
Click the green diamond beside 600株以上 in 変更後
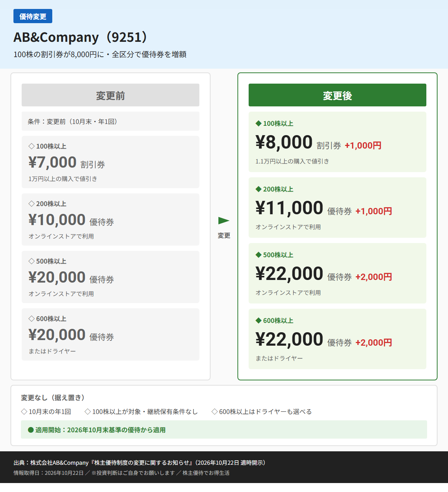(x=258, y=321)
